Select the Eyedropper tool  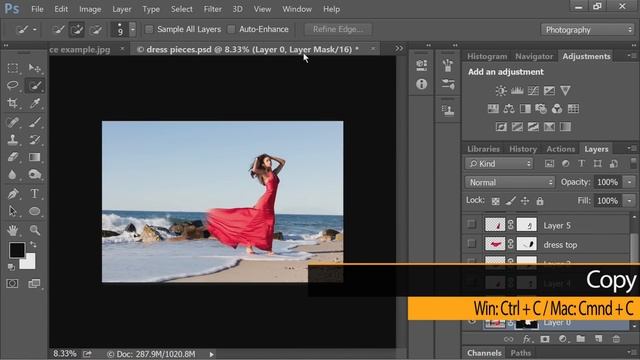(35, 103)
